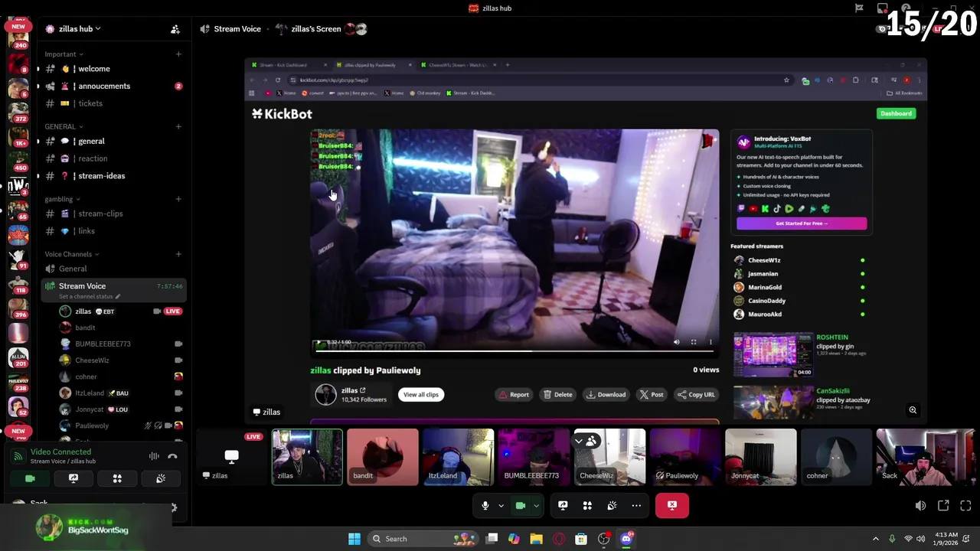The height and width of the screenshot is (551, 980).
Task: Click the share screen icon in call bar
Action: coord(563,506)
